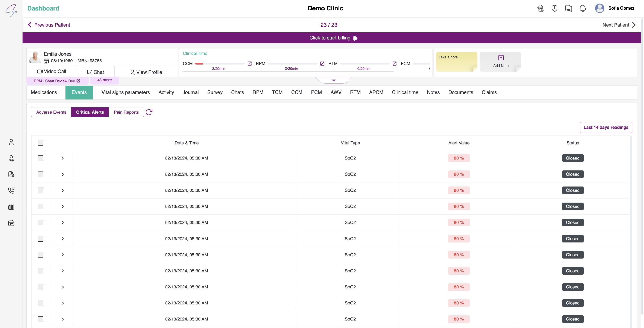
Task: Open the notifications bell icon
Action: (x=583, y=8)
